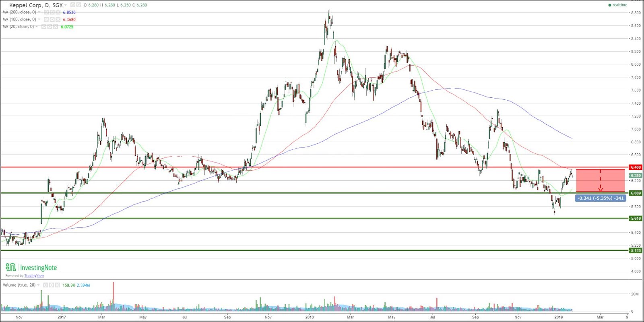Click the -0.341 (-5.35%) measurement label

pos(601,198)
